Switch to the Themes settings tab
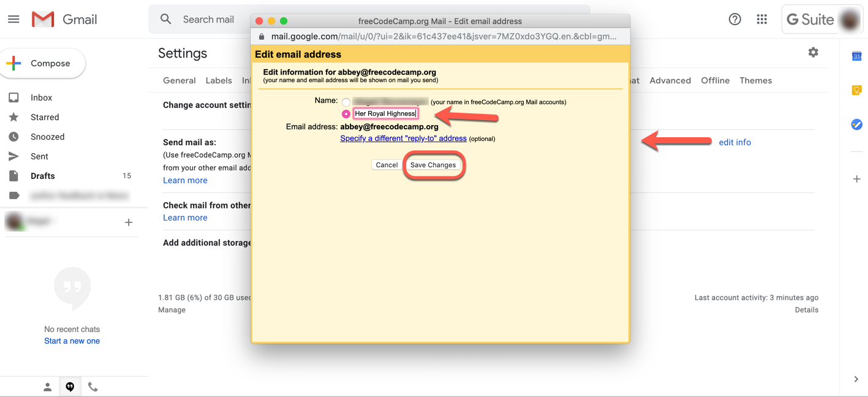Viewport: 868px width, 397px height. pyautogui.click(x=756, y=80)
